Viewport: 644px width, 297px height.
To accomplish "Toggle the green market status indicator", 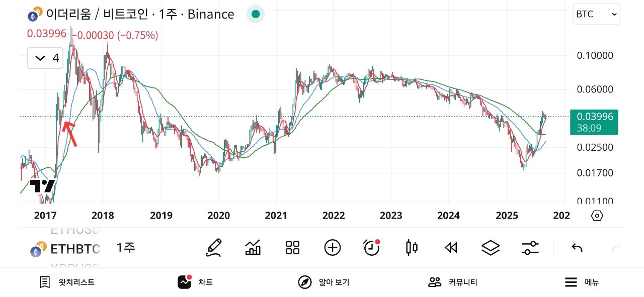I will pyautogui.click(x=256, y=14).
